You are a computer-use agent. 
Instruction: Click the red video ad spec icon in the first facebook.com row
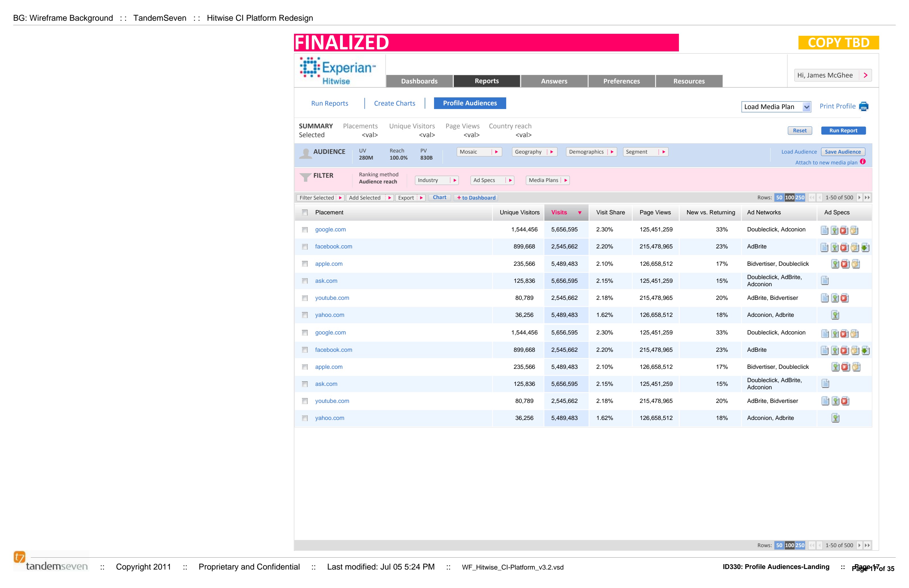[x=845, y=247]
